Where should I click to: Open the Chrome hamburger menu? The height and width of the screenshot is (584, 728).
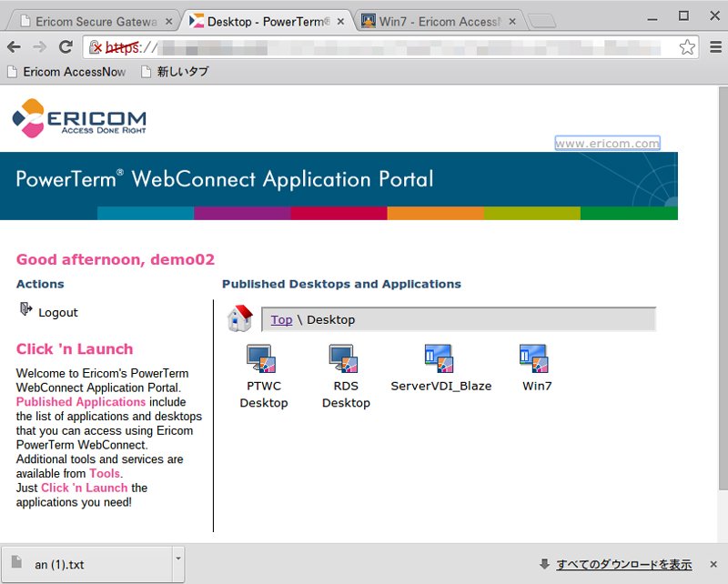(x=715, y=46)
